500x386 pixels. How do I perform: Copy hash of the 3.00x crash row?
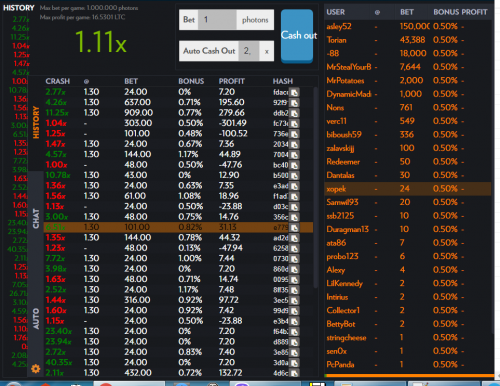294,217
